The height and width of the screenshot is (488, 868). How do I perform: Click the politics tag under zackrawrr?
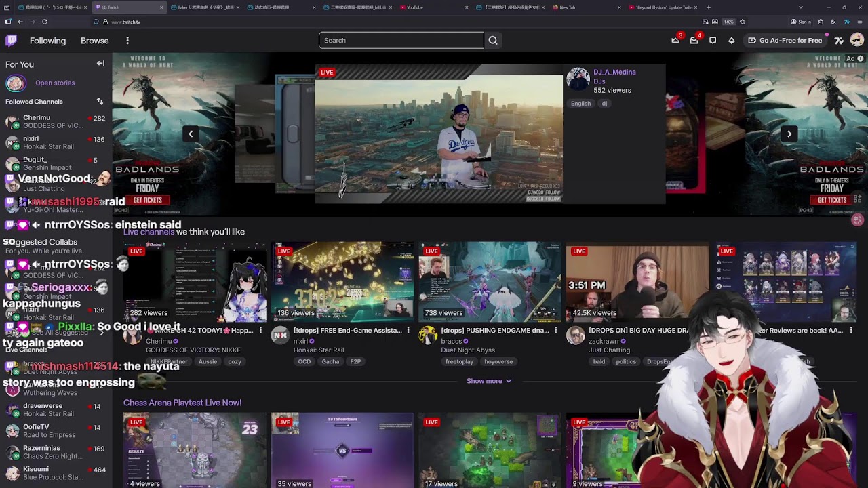pyautogui.click(x=626, y=362)
